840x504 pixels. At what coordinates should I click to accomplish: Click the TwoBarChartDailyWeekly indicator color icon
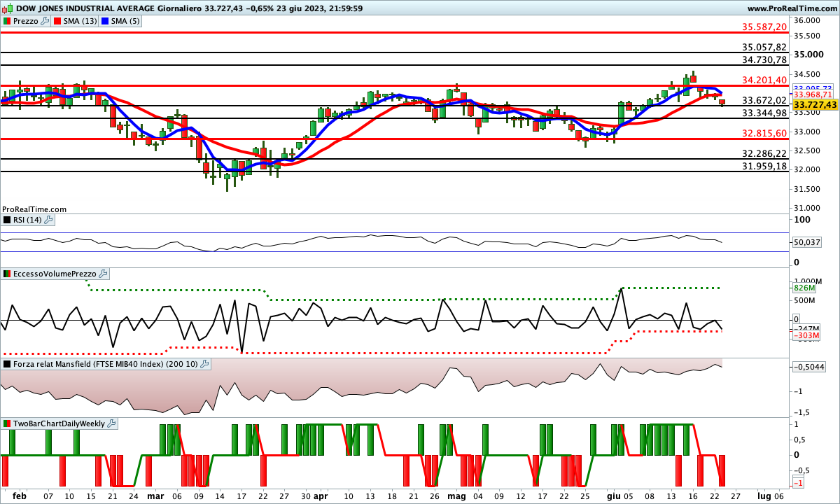click(6, 423)
